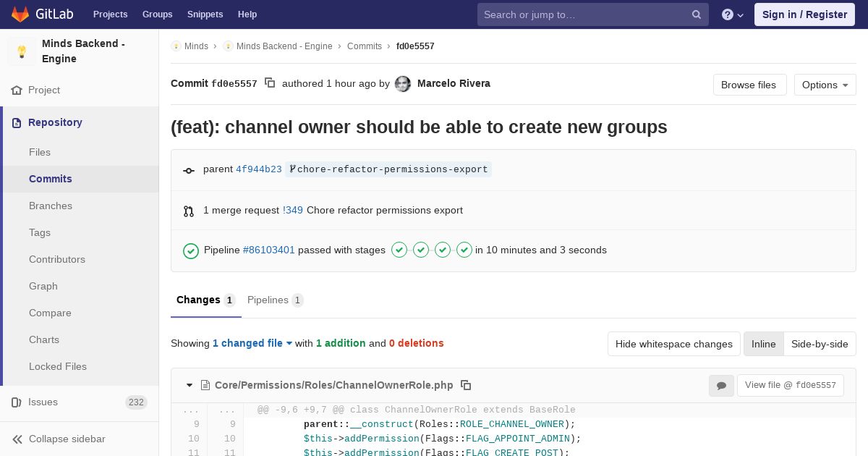Expand the '1 changed file' dropdown
868x456 pixels.
coord(252,343)
